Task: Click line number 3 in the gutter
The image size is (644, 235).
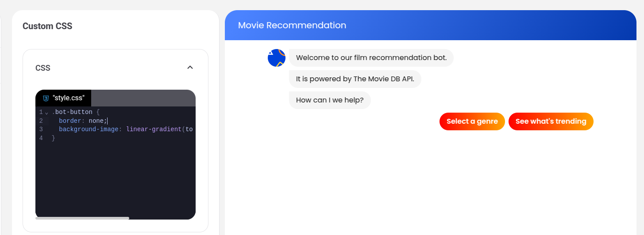Action: click(41, 129)
